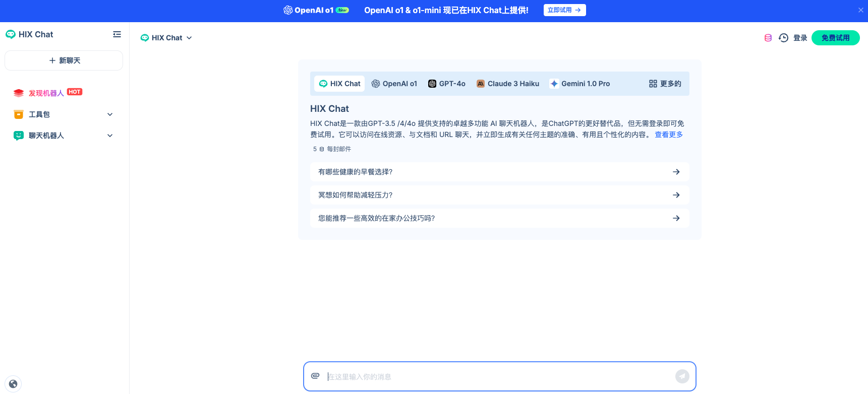Click arrow beside 在家办公技巧 prompt
The image size is (868, 394).
676,218
